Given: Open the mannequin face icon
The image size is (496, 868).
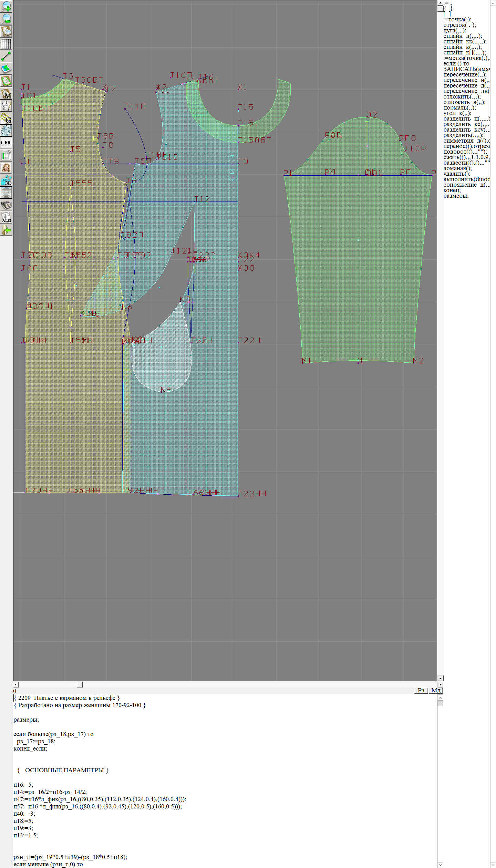Looking at the screenshot, I should (x=6, y=168).
